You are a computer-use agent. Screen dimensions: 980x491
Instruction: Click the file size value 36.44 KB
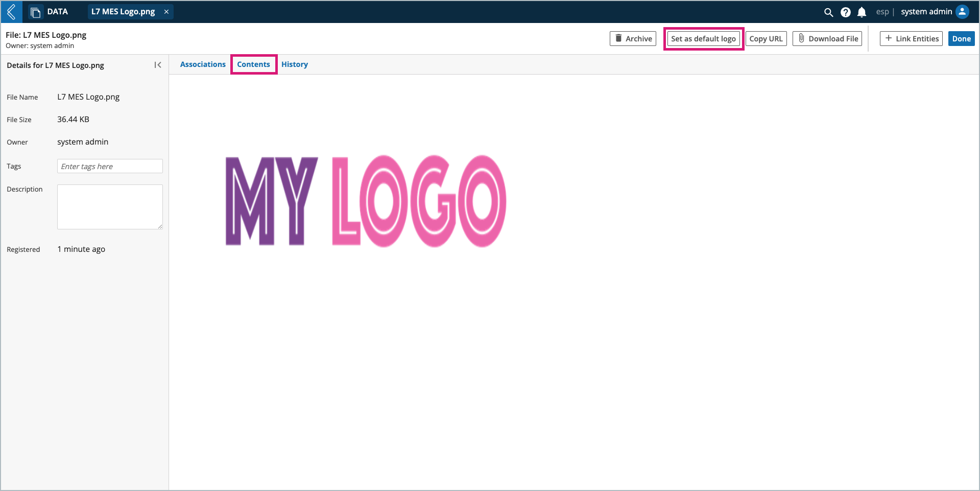(x=73, y=120)
